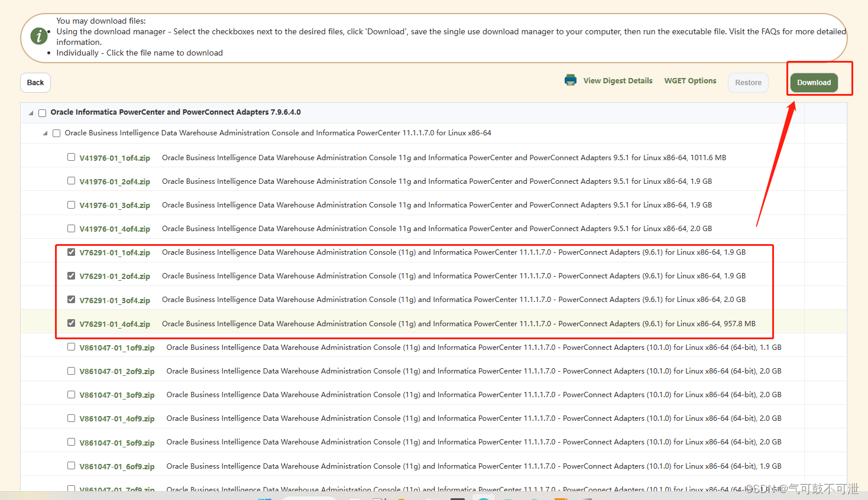The height and width of the screenshot is (500, 868).
Task: Collapse the Oracle Informatica PowerCenter 7.9.6.4.0 tree node
Action: coord(31,113)
